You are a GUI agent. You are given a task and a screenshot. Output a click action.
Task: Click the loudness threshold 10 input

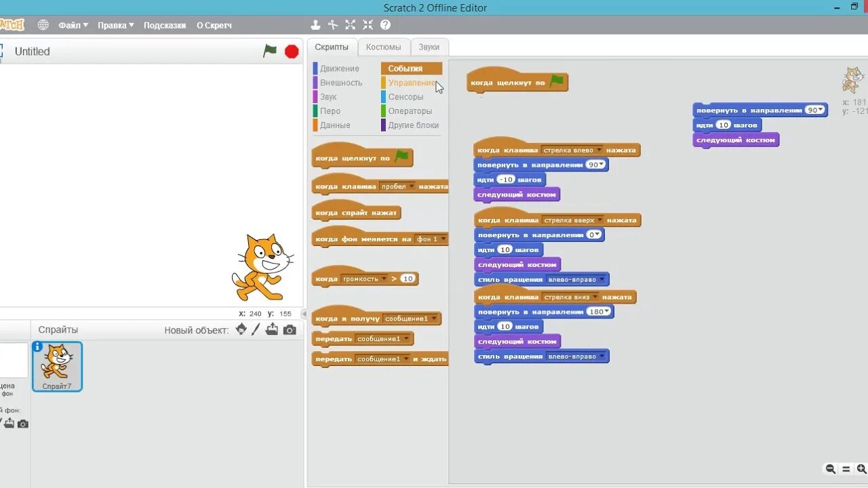pyautogui.click(x=407, y=279)
